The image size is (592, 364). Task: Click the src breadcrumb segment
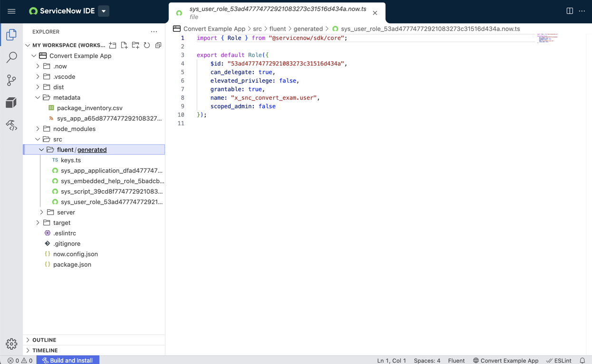[x=258, y=29]
